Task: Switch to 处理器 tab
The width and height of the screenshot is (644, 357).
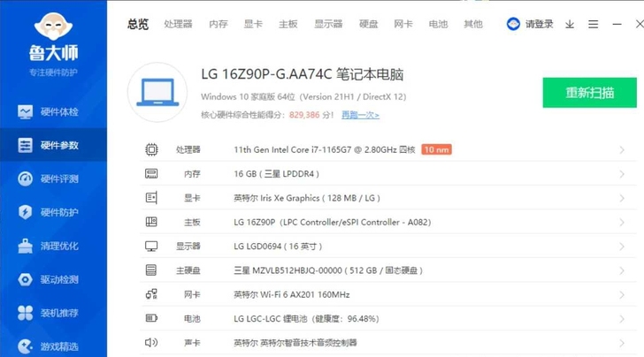Action: [178, 24]
